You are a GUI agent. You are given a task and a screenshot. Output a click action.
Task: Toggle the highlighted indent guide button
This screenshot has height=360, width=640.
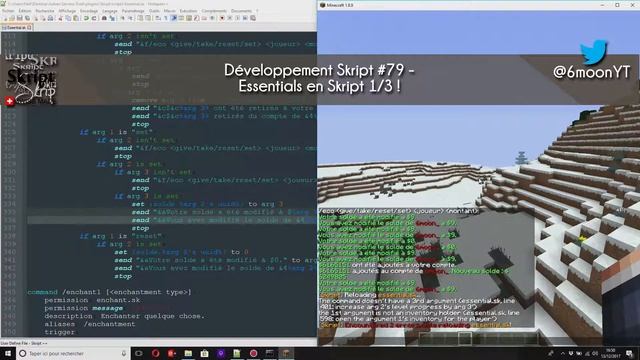[173, 18]
